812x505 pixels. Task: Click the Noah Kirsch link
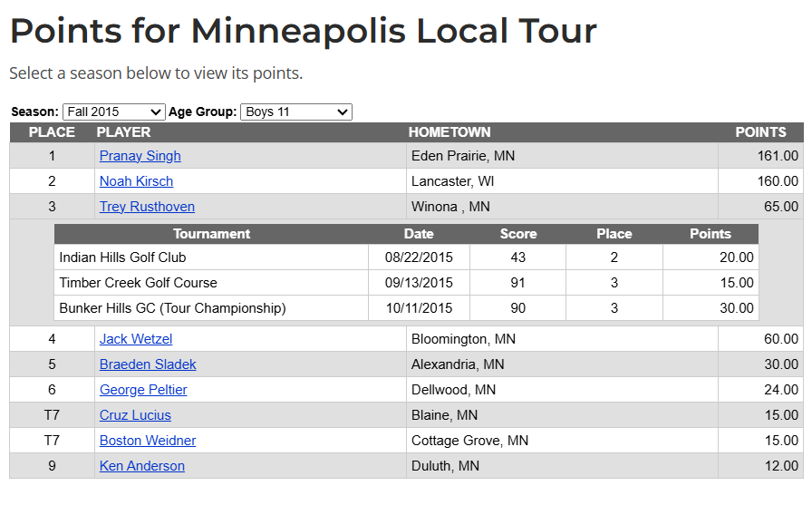(136, 181)
